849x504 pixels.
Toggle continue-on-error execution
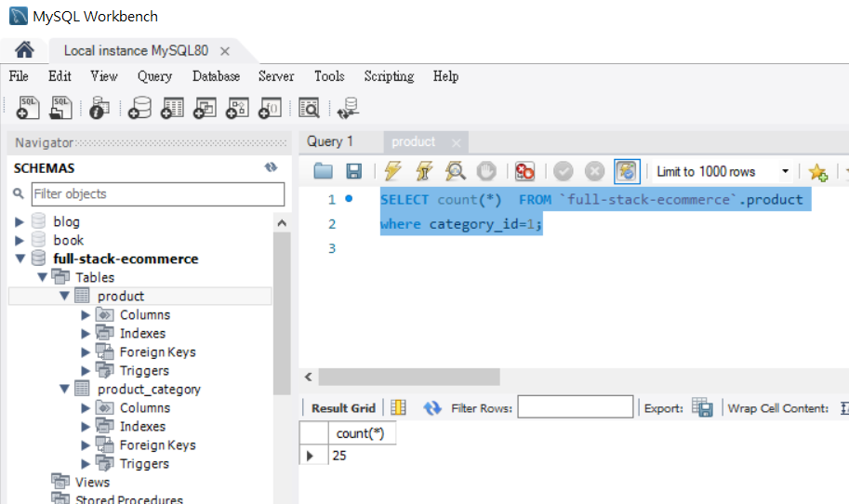click(x=524, y=171)
